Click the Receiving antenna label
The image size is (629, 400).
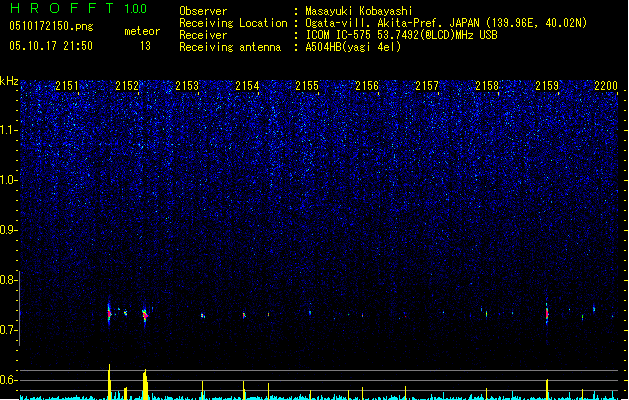click(230, 47)
